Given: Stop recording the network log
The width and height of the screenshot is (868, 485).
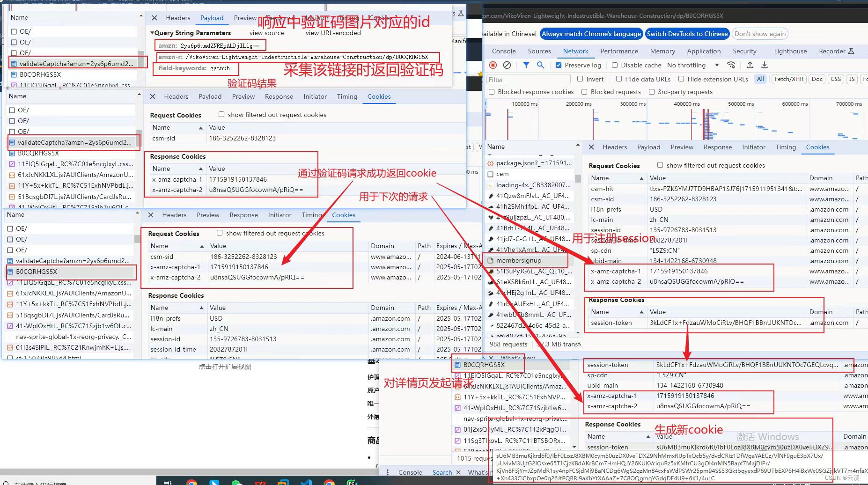Looking at the screenshot, I should 493,65.
